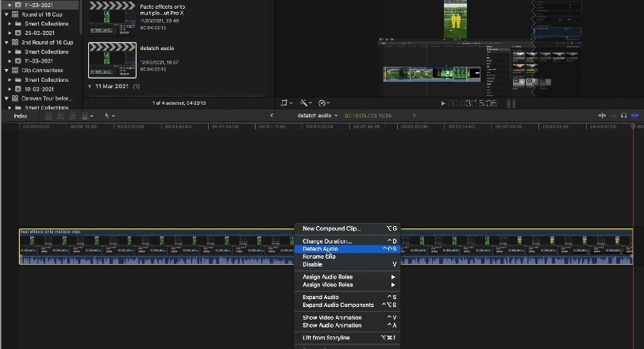Image resolution: width=644 pixels, height=349 pixels.
Task: Choose 'Change Duration...' from the context menu
Action: click(x=348, y=241)
